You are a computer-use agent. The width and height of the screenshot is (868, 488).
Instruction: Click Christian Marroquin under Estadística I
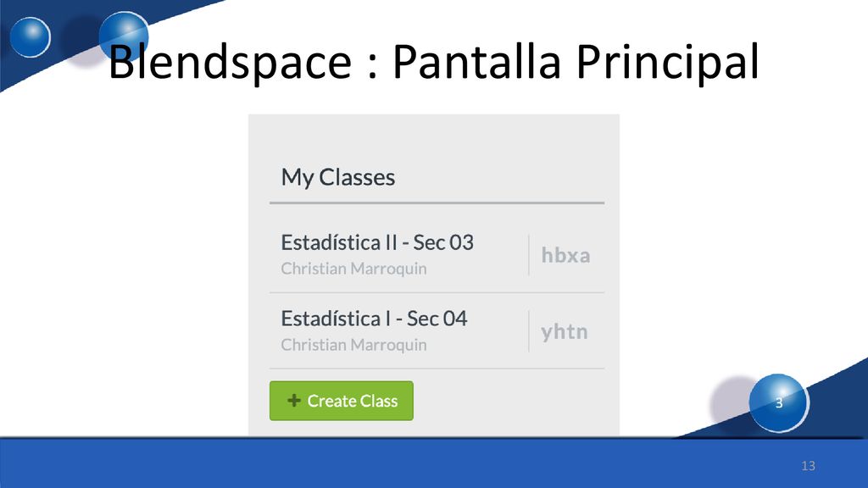[x=353, y=345]
